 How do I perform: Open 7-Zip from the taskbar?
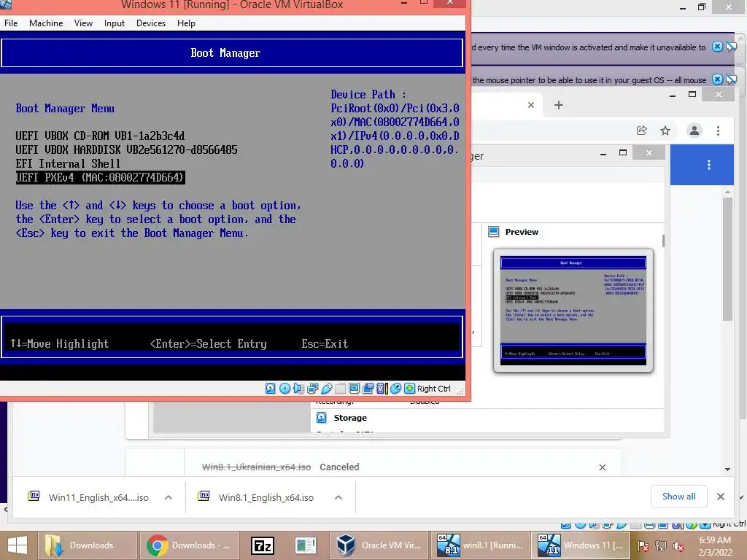pos(262,545)
